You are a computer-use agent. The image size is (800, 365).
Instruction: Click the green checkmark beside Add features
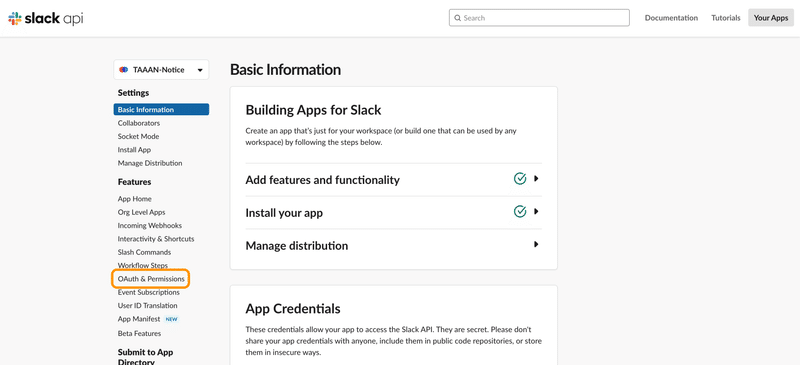[x=520, y=179]
